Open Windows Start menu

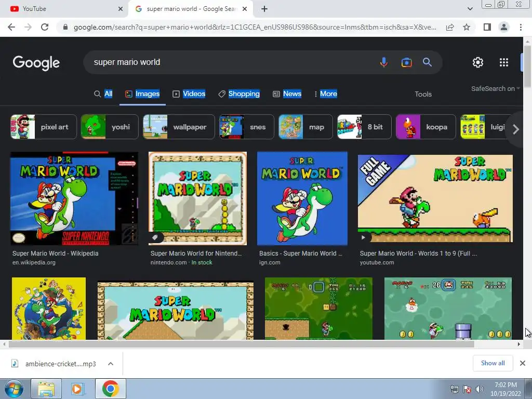[x=14, y=389]
